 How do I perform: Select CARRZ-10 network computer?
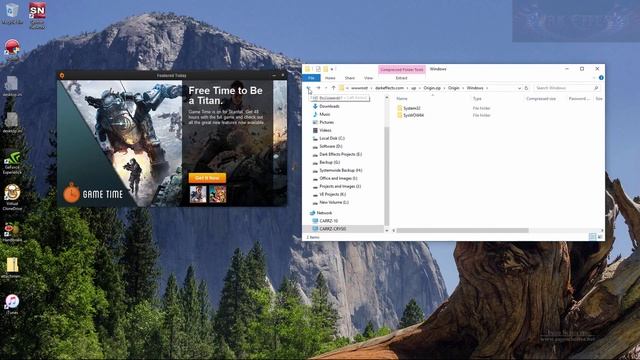click(325, 221)
